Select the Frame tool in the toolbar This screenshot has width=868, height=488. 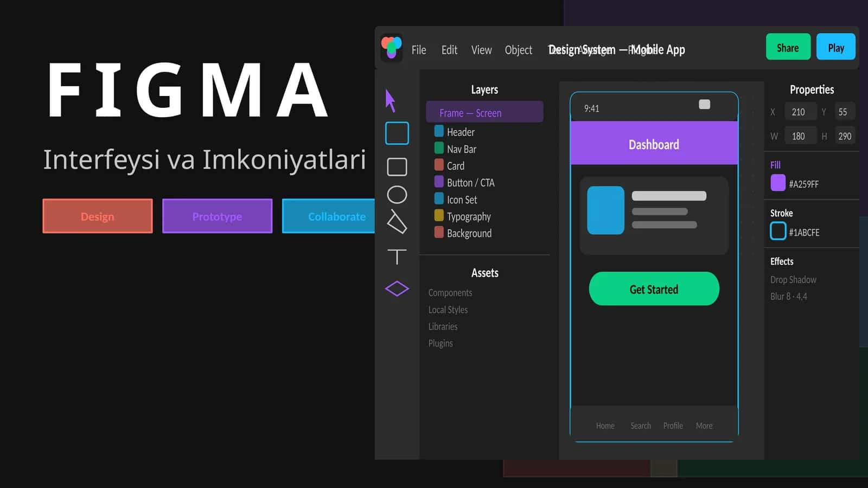[397, 133]
